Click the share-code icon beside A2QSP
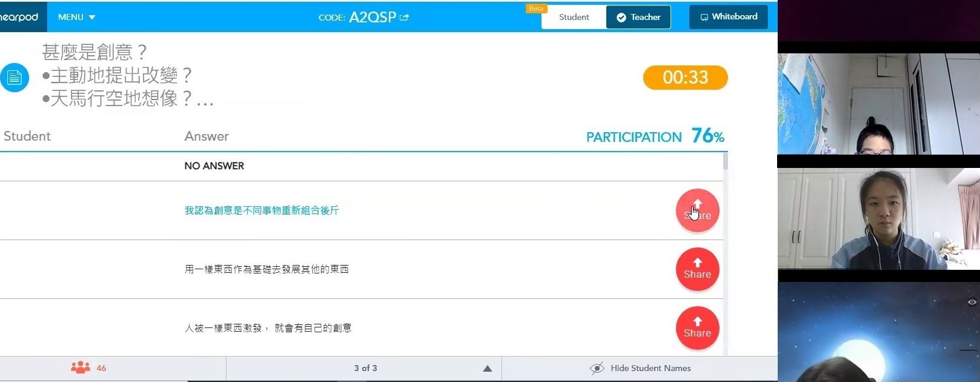The height and width of the screenshot is (382, 980). coord(405,17)
